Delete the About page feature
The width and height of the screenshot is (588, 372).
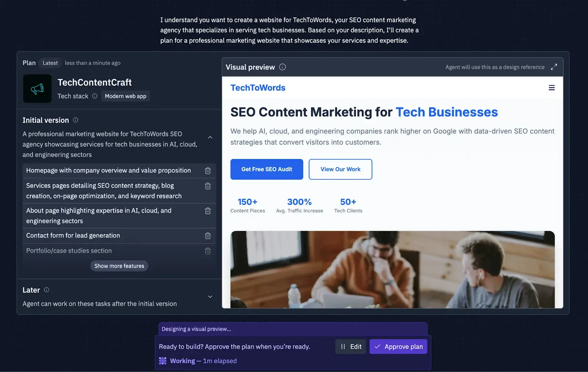point(208,211)
